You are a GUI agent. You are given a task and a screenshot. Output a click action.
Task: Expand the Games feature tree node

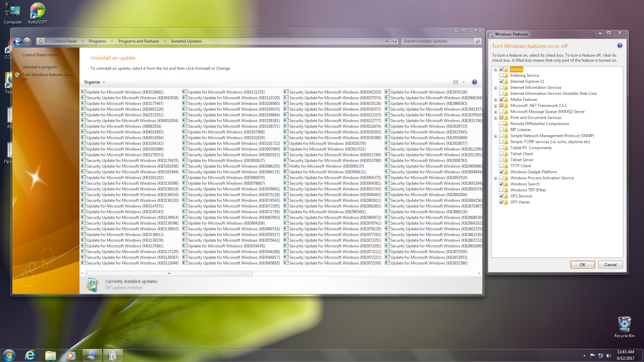pyautogui.click(x=495, y=70)
